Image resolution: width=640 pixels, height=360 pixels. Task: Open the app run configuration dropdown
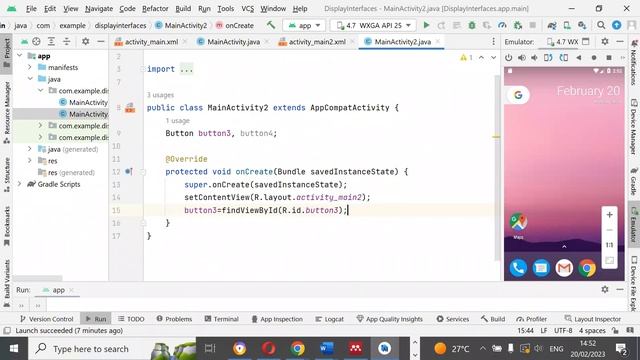coord(304,25)
